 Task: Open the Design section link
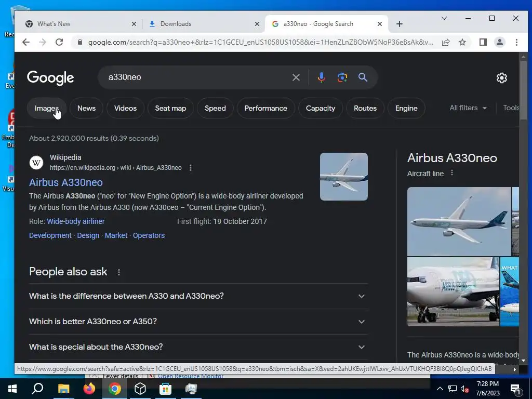click(88, 235)
